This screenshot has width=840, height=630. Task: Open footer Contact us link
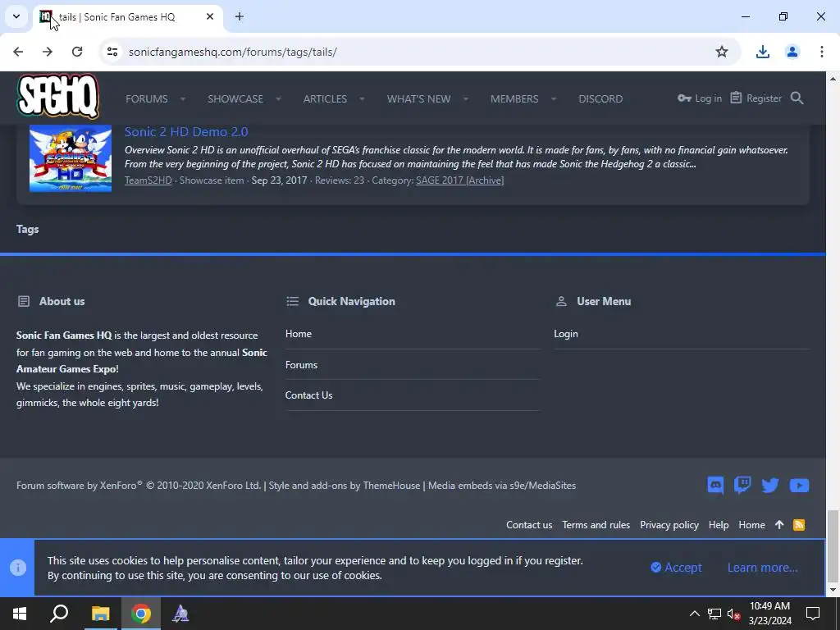(529, 525)
